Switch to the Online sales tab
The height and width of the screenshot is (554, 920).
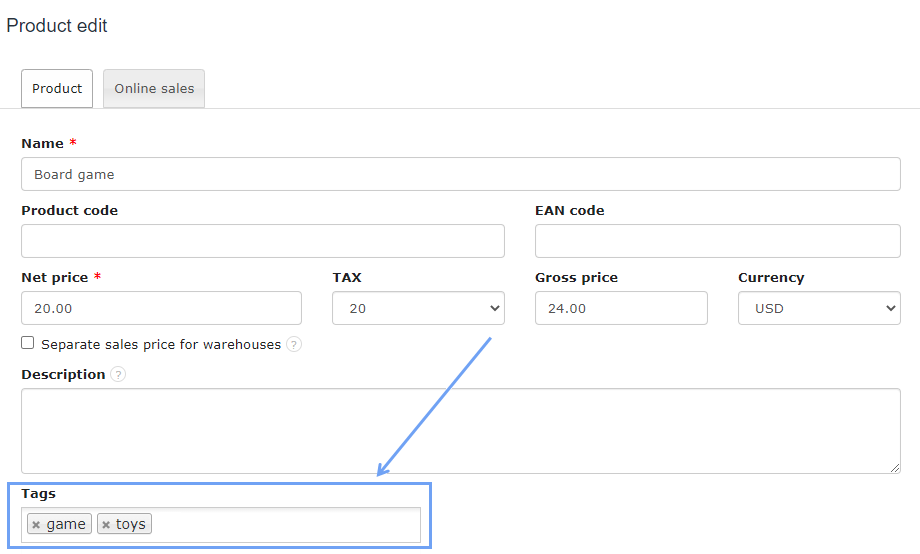pyautogui.click(x=154, y=88)
